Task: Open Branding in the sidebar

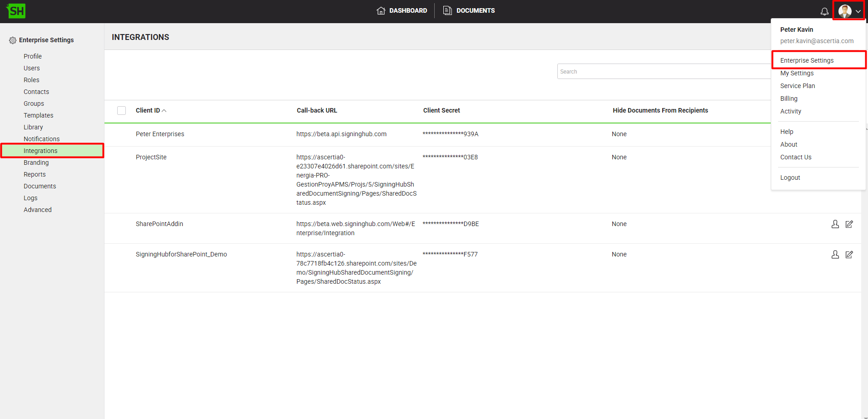Action: pos(36,163)
